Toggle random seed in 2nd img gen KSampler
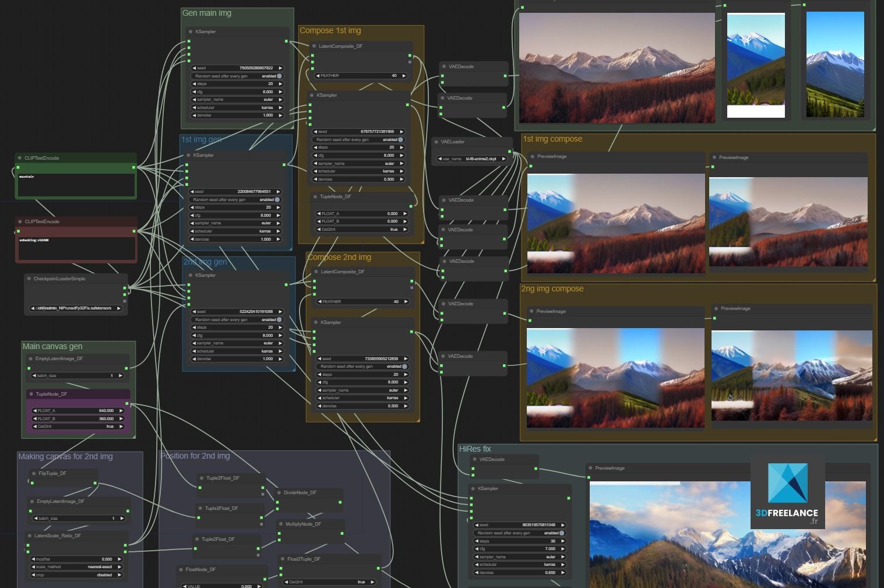The height and width of the screenshot is (588, 884). [279, 319]
